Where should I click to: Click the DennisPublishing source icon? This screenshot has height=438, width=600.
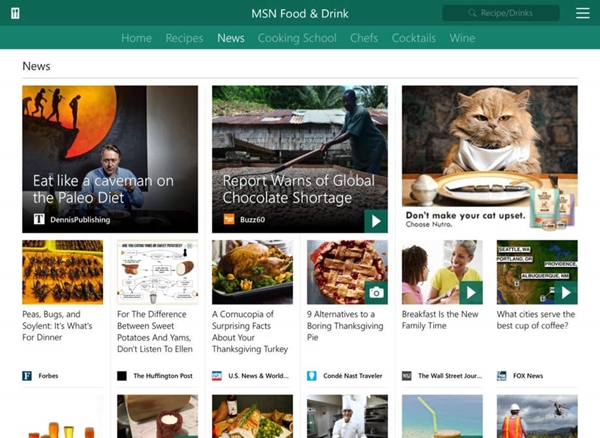click(x=39, y=220)
